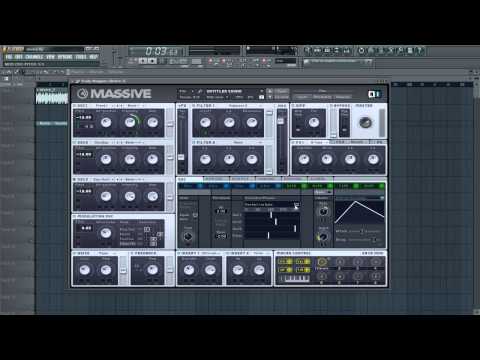Screen dimensions: 480x360
Task: Click the Native Instruments logo in Massive
Action: 374,94
